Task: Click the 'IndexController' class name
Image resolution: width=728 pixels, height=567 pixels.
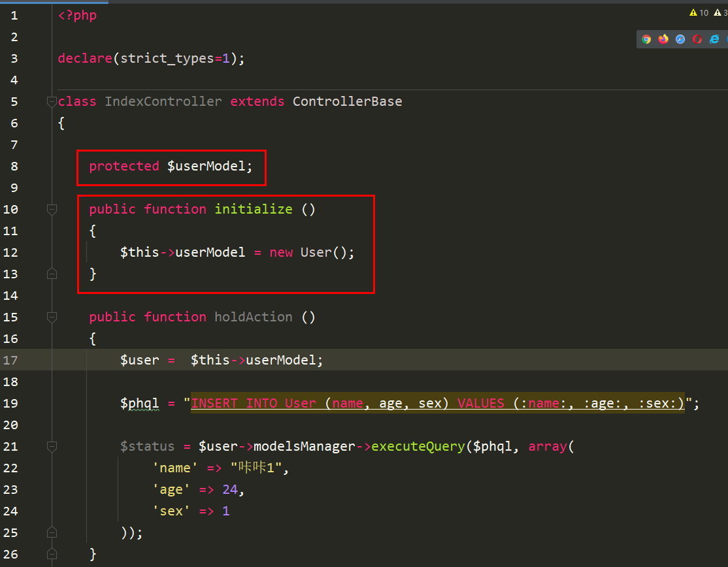Action: point(163,102)
